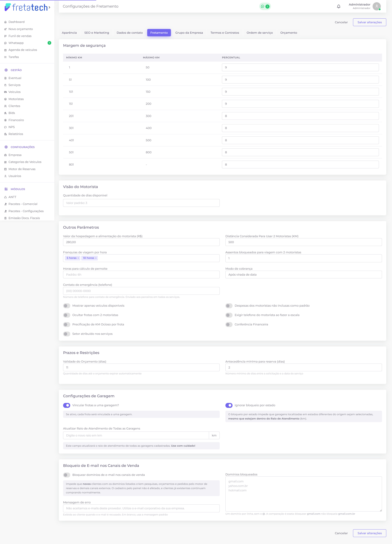
Task: Select the Grupo da Empresa tab
Action: point(189,33)
